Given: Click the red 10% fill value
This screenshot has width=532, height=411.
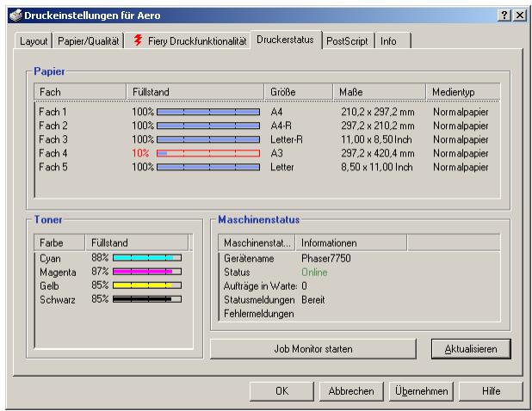Looking at the screenshot, I should pos(140,153).
